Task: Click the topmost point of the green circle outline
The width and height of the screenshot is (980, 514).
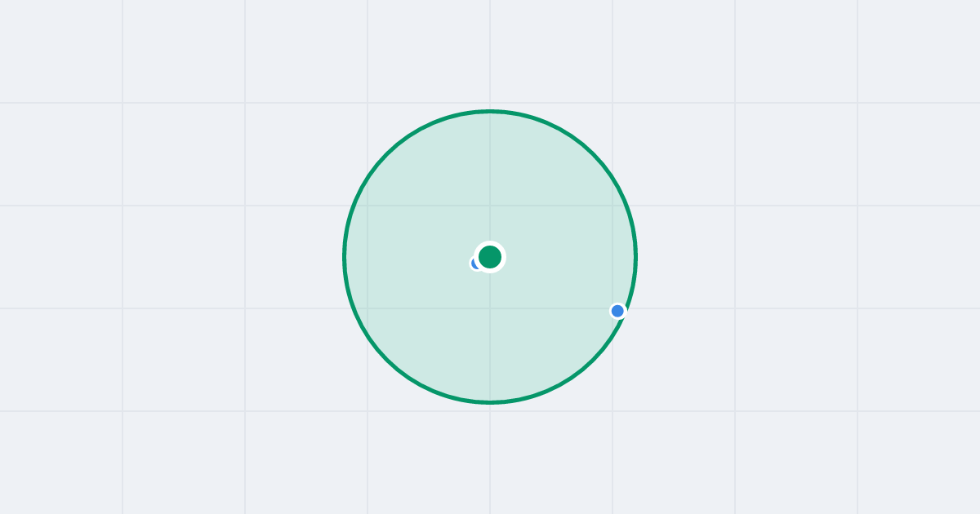Action: (x=490, y=111)
